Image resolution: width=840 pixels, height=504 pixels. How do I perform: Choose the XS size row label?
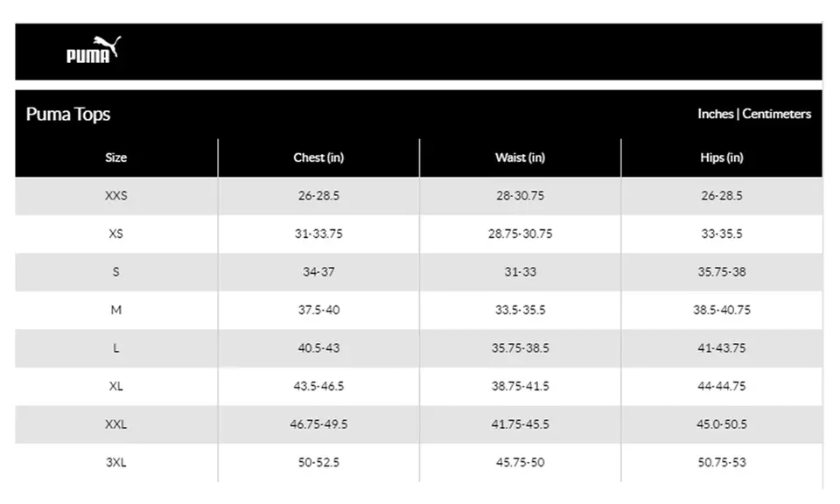coord(115,234)
